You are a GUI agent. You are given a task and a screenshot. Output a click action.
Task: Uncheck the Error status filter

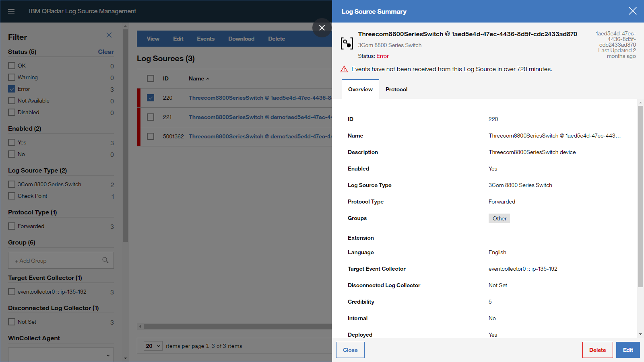pyautogui.click(x=12, y=89)
